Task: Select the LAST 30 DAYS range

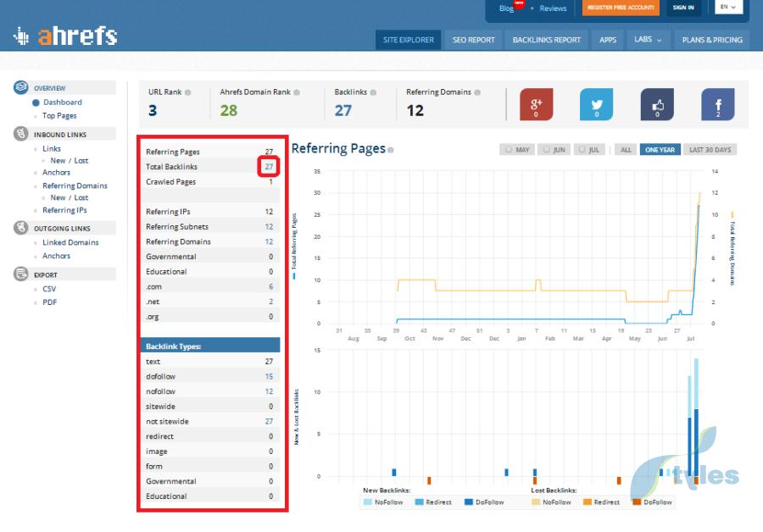Action: [x=710, y=150]
